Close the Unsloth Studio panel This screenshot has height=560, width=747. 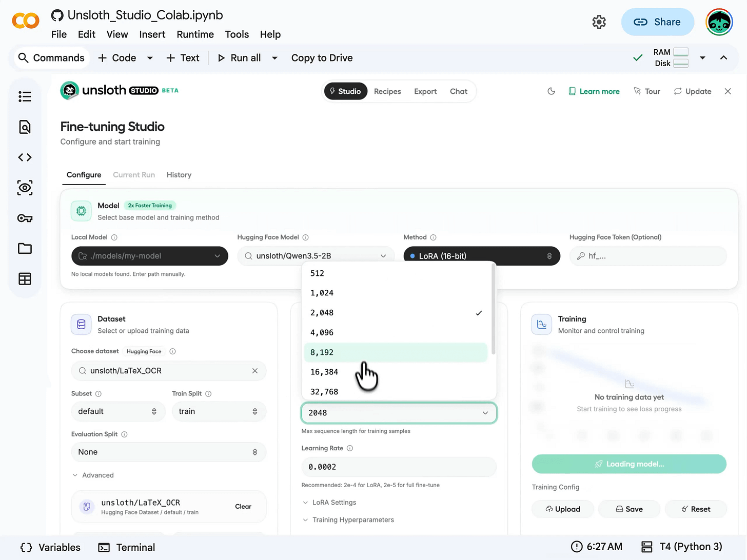pos(728,91)
